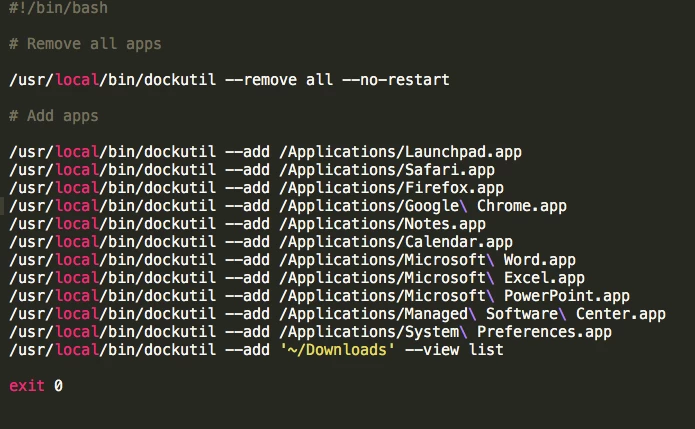This screenshot has width=695, height=429.
Task: Click the line adding Calendar.app
Action: tap(261, 242)
